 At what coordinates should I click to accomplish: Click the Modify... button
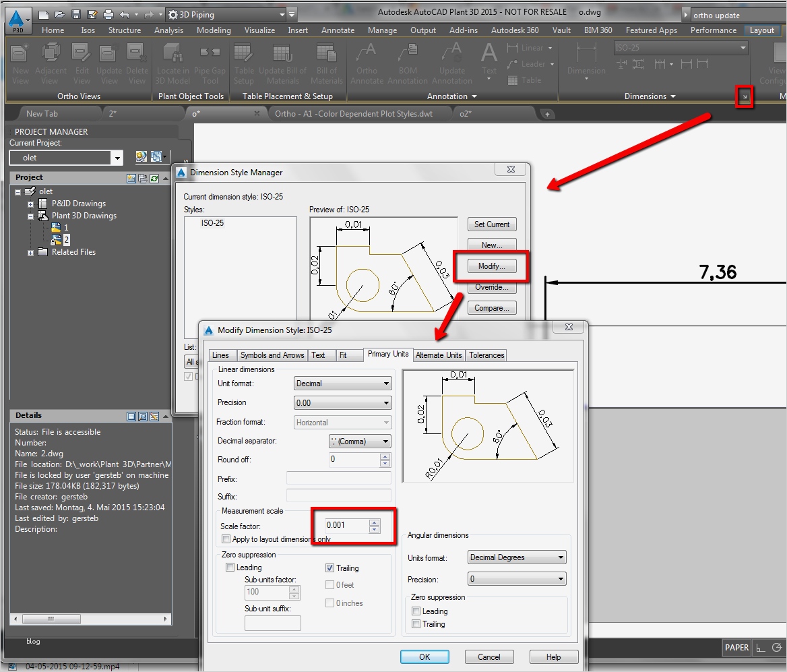point(491,266)
